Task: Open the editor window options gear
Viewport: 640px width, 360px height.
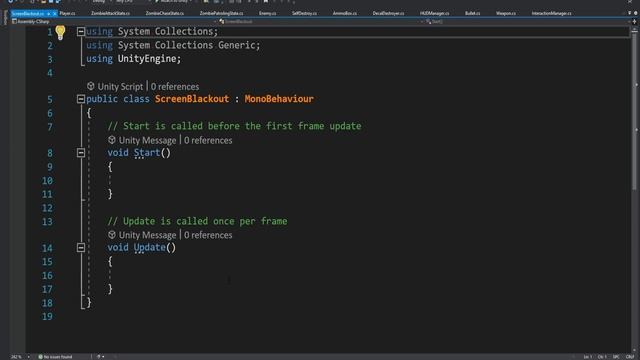Action: coord(636,13)
